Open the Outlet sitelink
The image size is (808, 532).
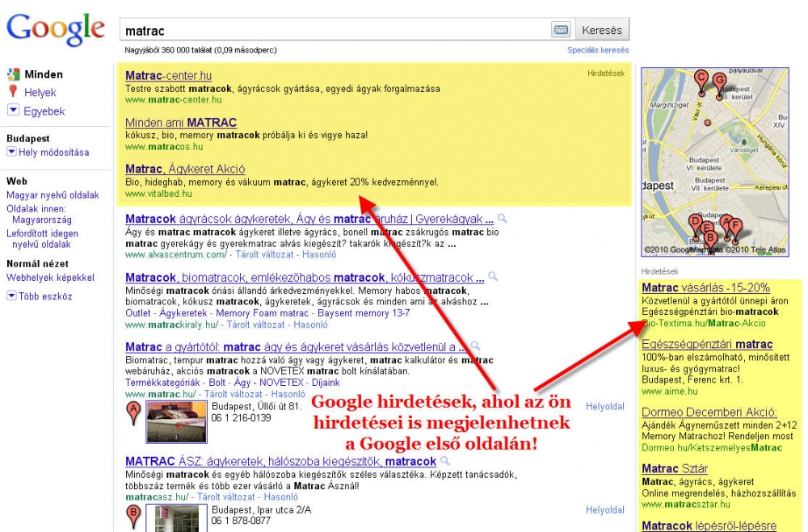pos(138,313)
